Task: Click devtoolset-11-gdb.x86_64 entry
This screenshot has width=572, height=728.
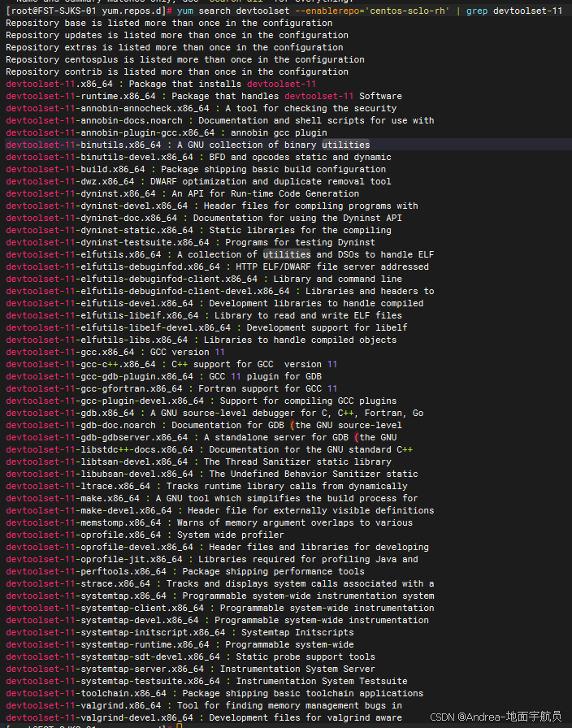Action: (214, 413)
